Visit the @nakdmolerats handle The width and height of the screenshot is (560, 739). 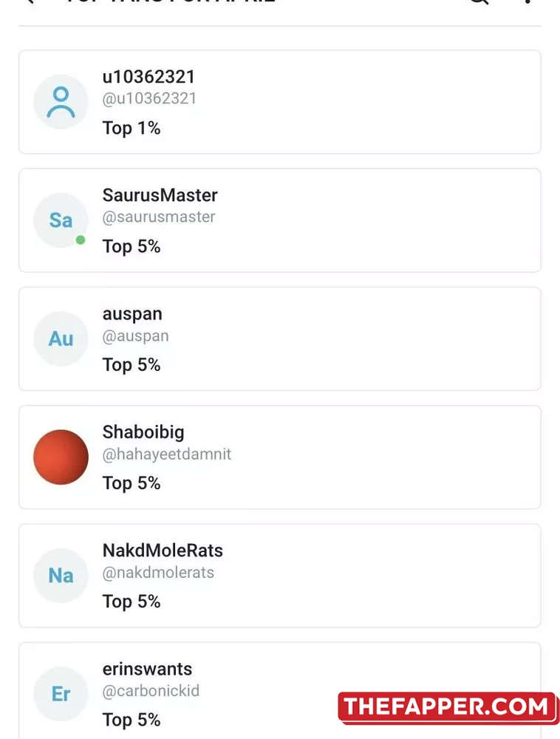pyautogui.click(x=158, y=572)
